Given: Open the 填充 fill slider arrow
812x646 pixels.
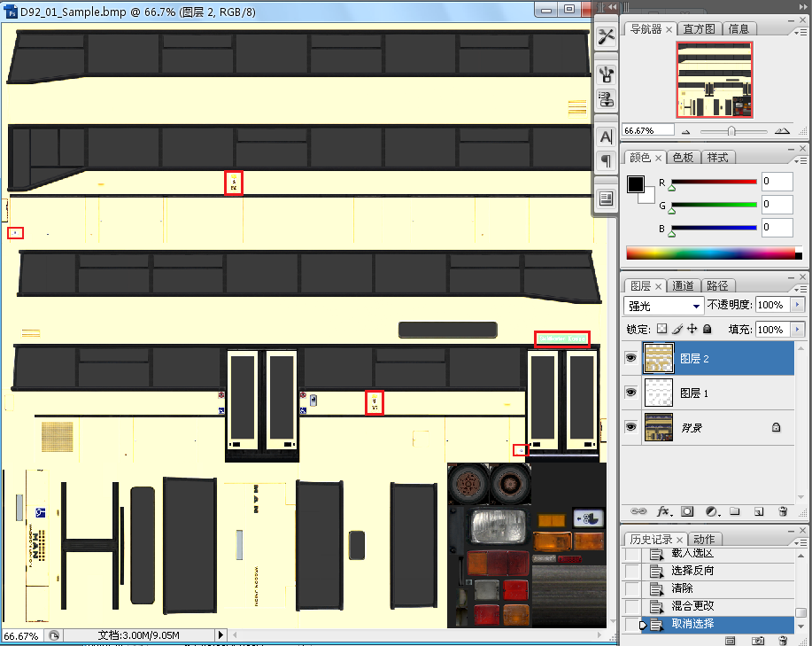Looking at the screenshot, I should [798, 330].
